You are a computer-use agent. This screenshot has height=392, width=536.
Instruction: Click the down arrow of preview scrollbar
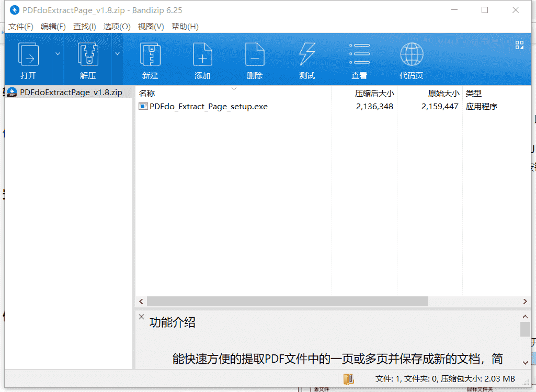525,363
